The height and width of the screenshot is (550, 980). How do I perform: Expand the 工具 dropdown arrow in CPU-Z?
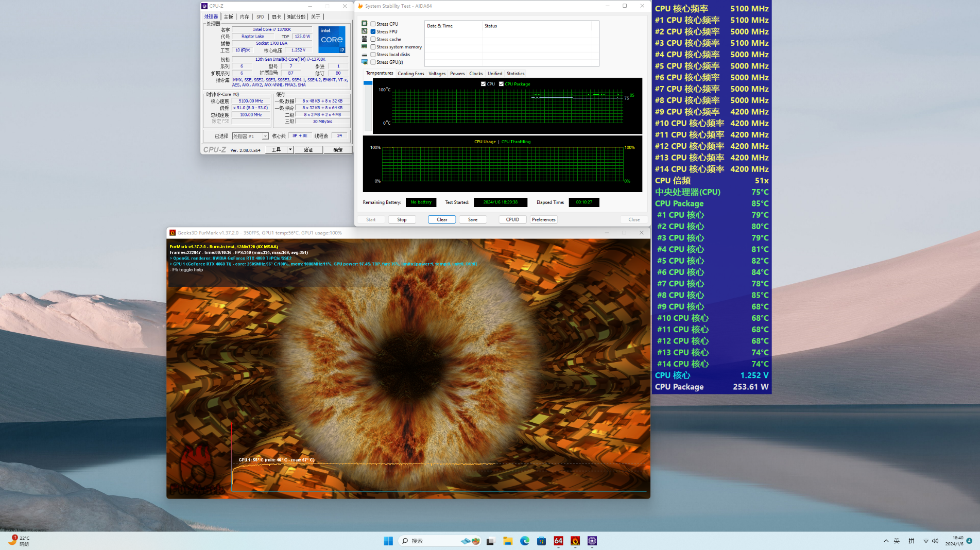point(290,150)
